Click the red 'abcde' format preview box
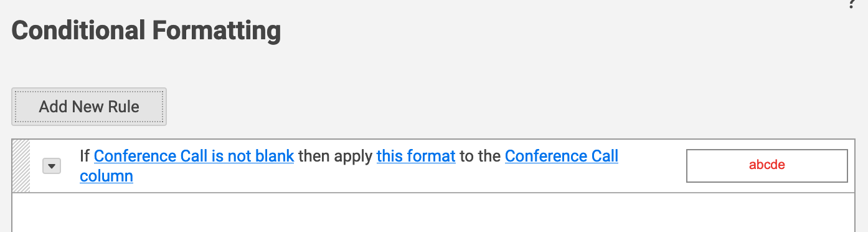The width and height of the screenshot is (868, 232). [767, 166]
